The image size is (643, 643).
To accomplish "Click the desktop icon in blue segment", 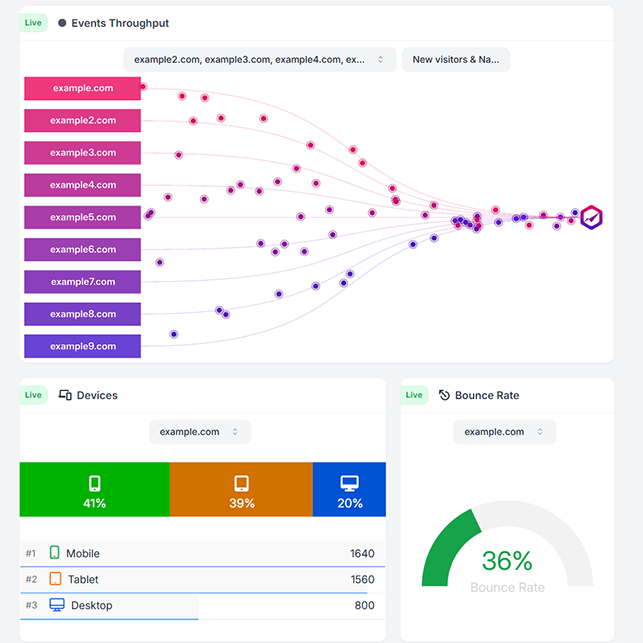I will pos(349,483).
